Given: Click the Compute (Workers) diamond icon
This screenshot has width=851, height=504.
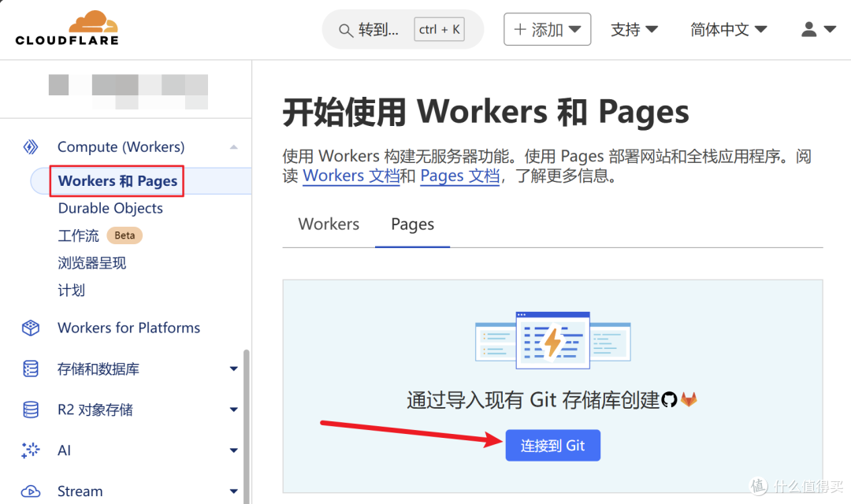Looking at the screenshot, I should [x=31, y=147].
